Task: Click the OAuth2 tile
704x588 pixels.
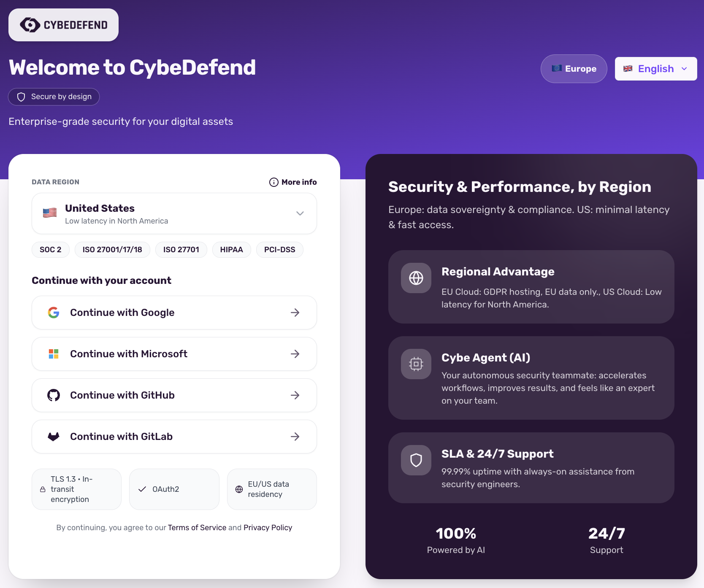Action: [x=174, y=489]
